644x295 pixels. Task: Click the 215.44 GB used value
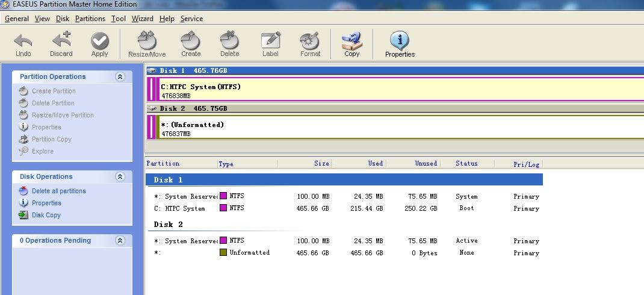pyautogui.click(x=365, y=208)
